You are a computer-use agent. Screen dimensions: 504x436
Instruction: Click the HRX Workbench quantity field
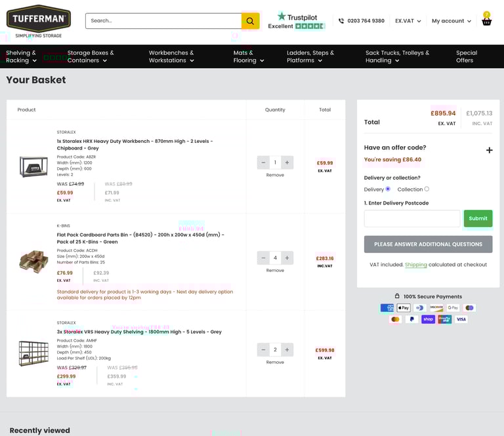click(x=275, y=163)
